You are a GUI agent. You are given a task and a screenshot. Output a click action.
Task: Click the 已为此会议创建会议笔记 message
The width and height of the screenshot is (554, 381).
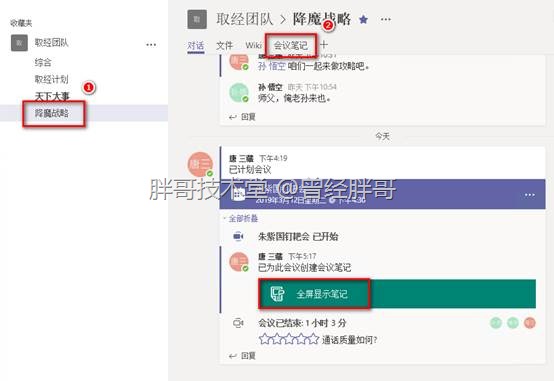click(304, 268)
